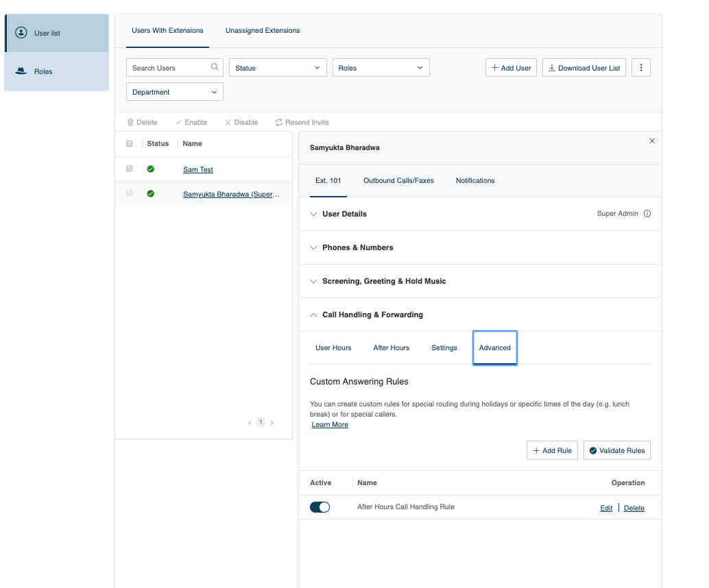The height and width of the screenshot is (588, 709).
Task: Click the Add Rule button
Action: (x=552, y=450)
